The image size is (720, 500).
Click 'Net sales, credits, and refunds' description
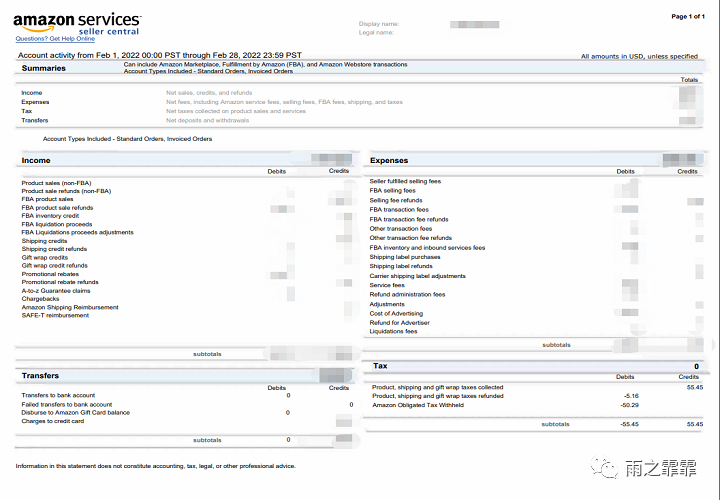point(209,93)
